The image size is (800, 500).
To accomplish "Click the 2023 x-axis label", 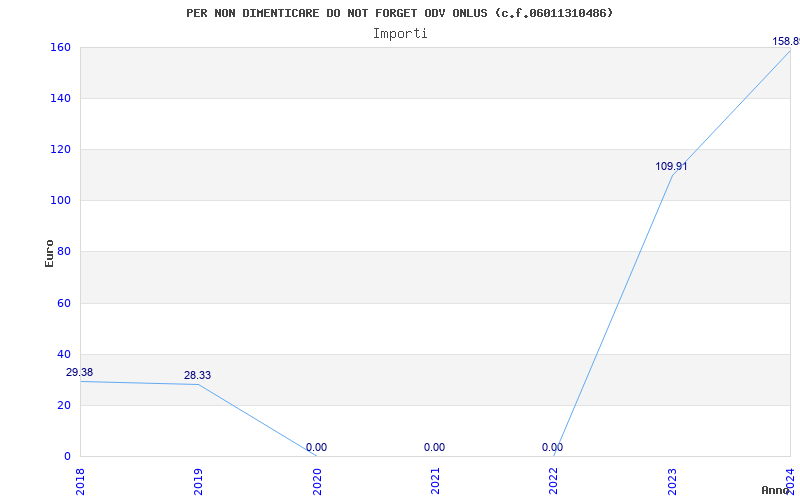I will click(x=672, y=482).
